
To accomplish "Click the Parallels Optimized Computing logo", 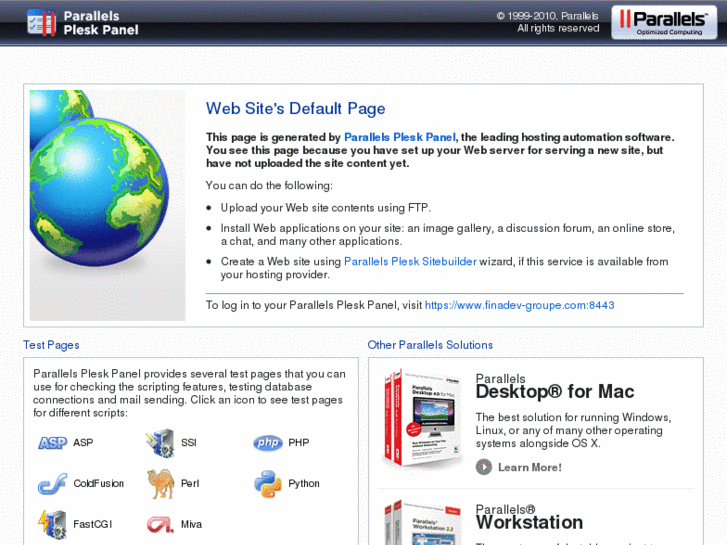I will point(664,22).
